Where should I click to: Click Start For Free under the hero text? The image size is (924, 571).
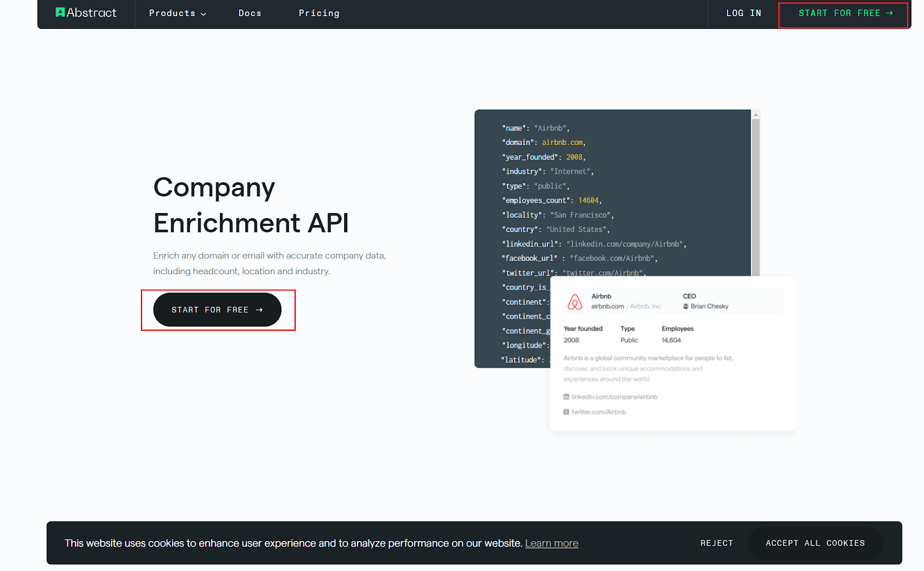pos(217,309)
